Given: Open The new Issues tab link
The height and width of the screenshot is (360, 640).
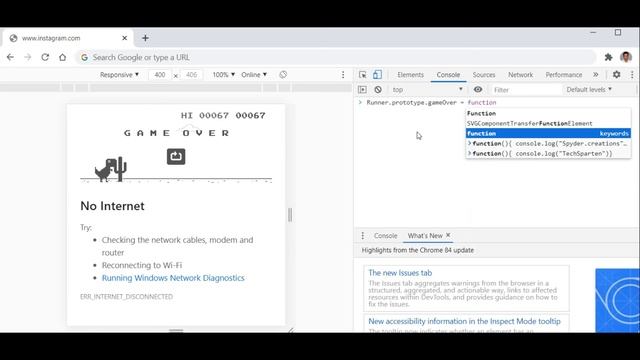Looking at the screenshot, I should pyautogui.click(x=400, y=273).
